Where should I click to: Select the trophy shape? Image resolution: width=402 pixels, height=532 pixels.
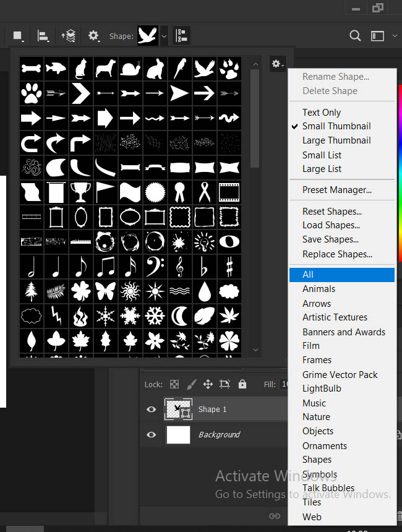pos(81,192)
